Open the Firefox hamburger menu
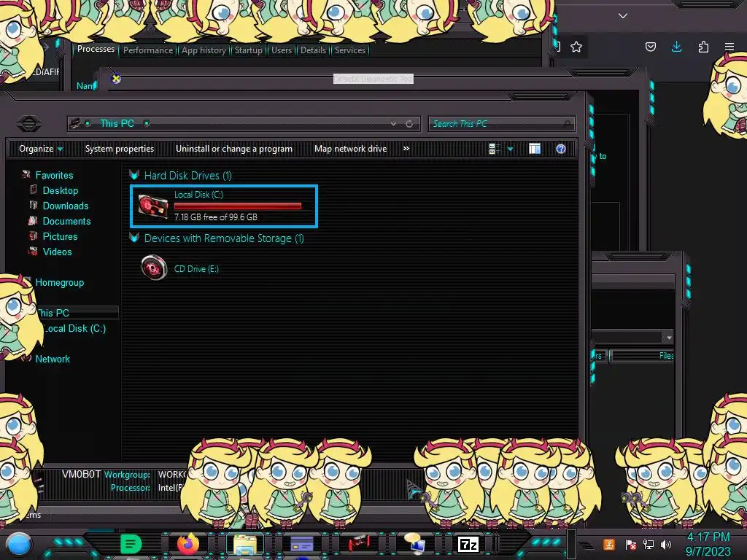 tap(729, 47)
